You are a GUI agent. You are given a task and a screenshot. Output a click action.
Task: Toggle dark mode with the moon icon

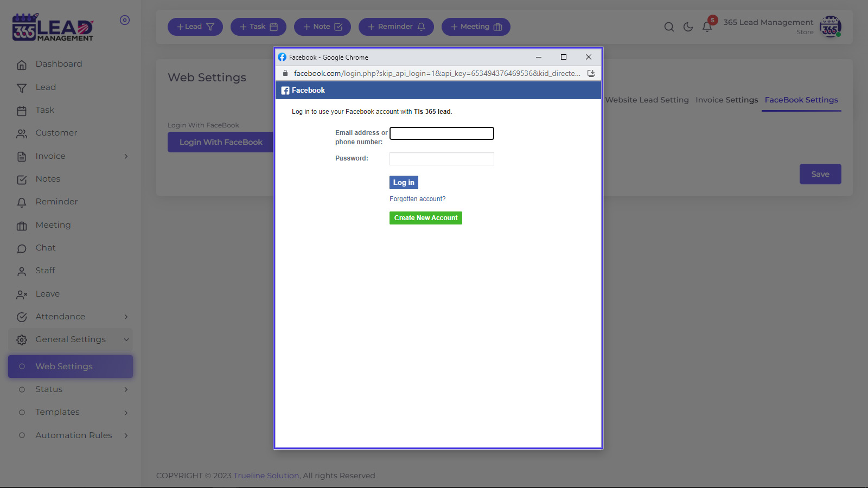[x=688, y=27]
